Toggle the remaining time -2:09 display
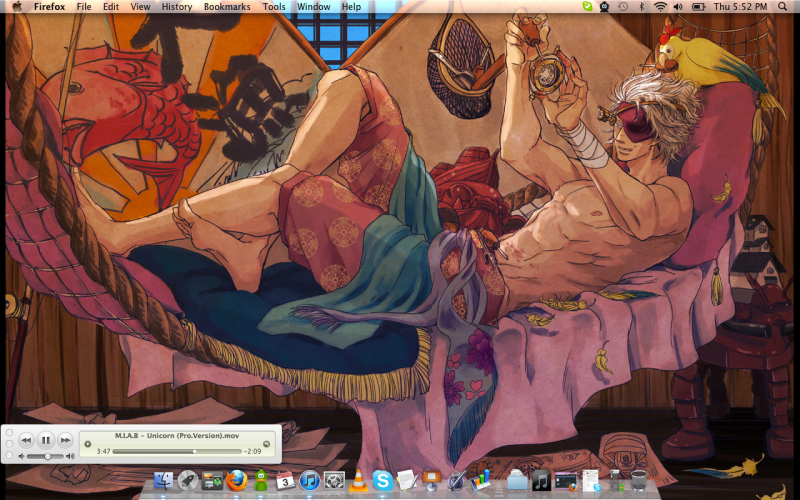 (253, 452)
